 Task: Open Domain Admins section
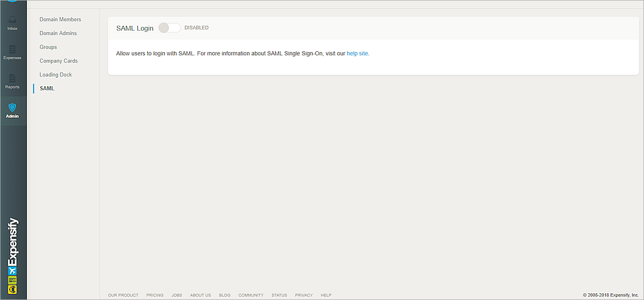(58, 33)
